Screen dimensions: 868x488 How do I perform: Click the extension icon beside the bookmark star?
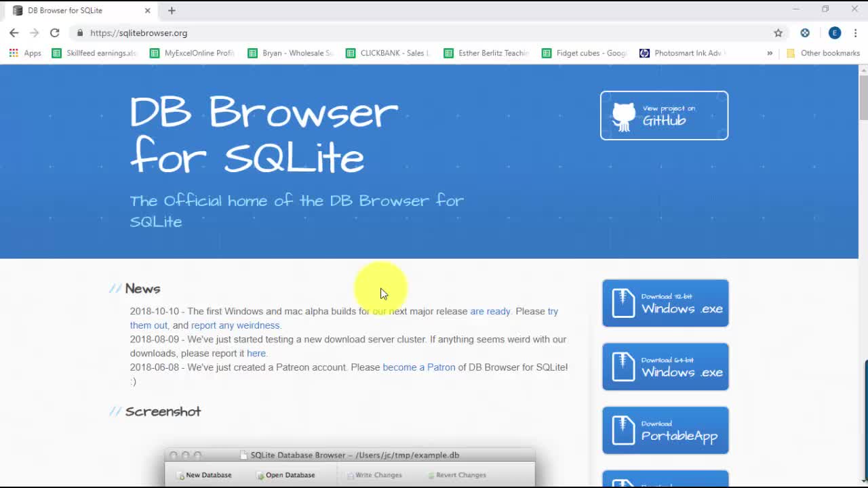tap(805, 33)
